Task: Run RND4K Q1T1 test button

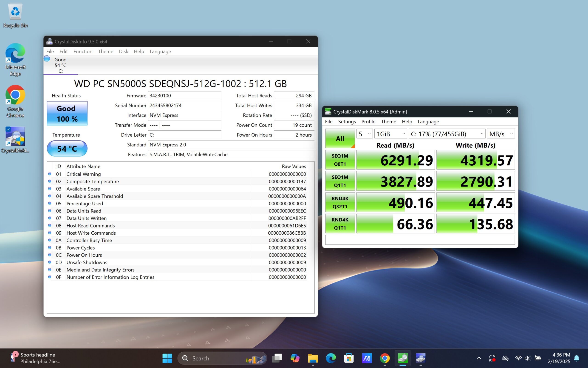Action: [x=340, y=223]
